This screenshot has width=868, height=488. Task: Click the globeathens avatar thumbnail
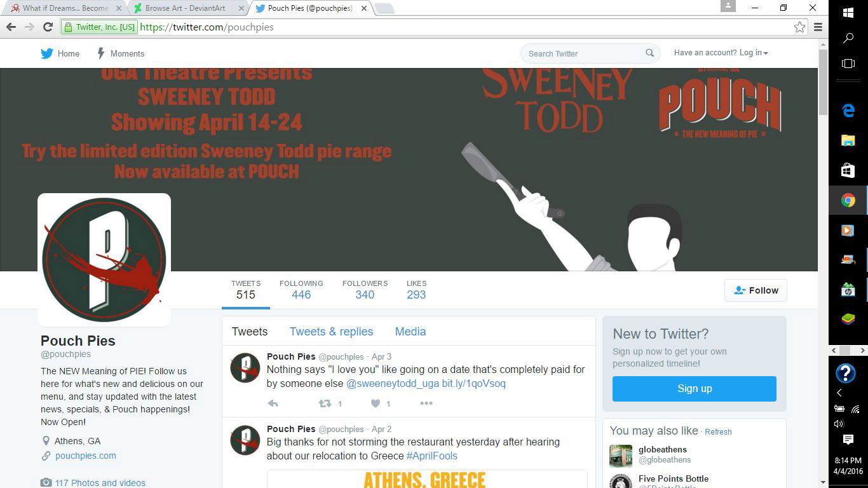pyautogui.click(x=621, y=456)
